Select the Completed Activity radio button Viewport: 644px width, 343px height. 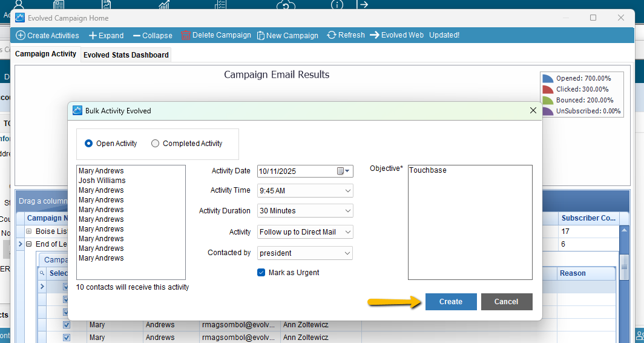(x=156, y=144)
